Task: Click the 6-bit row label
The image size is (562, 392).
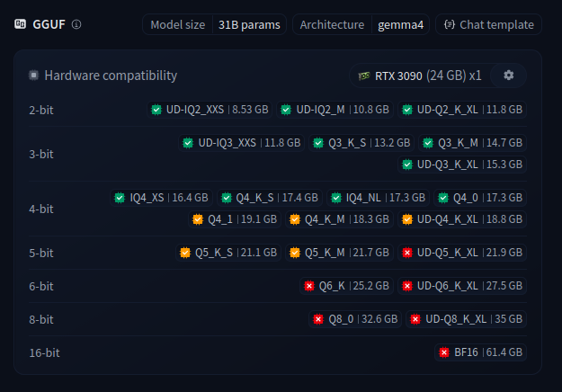Action: point(41,286)
